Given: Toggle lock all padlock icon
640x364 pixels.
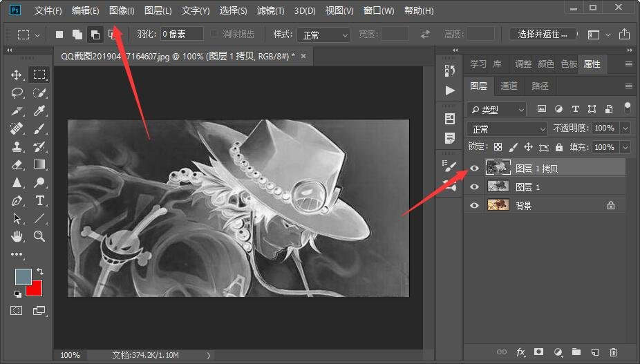Looking at the screenshot, I should point(558,147).
